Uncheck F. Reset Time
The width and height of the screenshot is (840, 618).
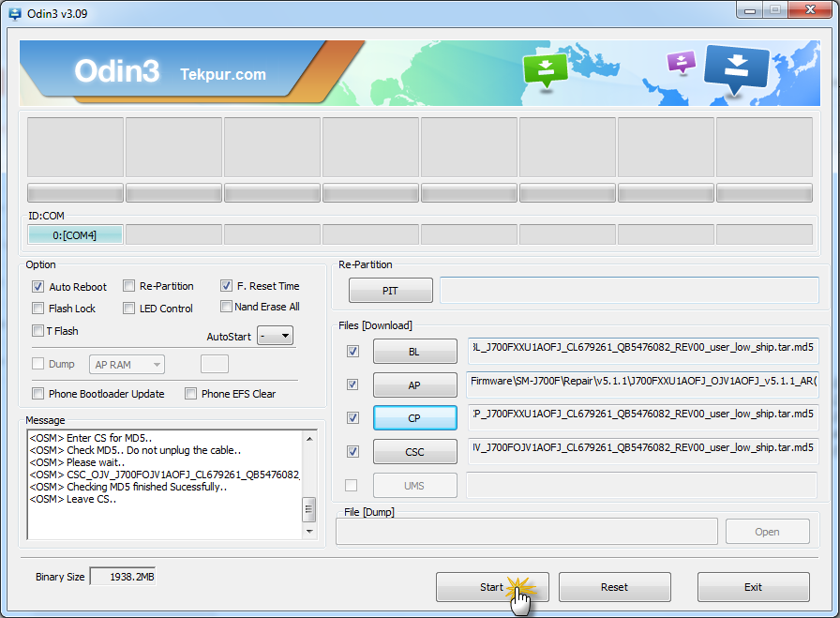click(226, 286)
